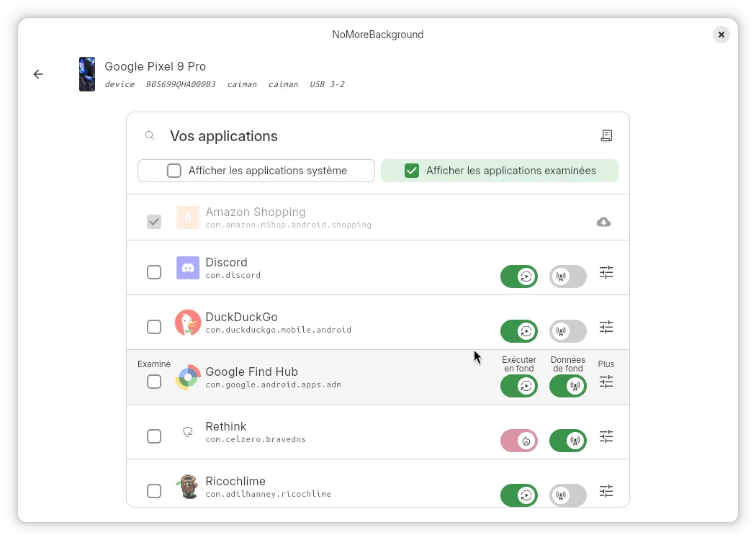Click the Vos applications heading

click(x=224, y=137)
